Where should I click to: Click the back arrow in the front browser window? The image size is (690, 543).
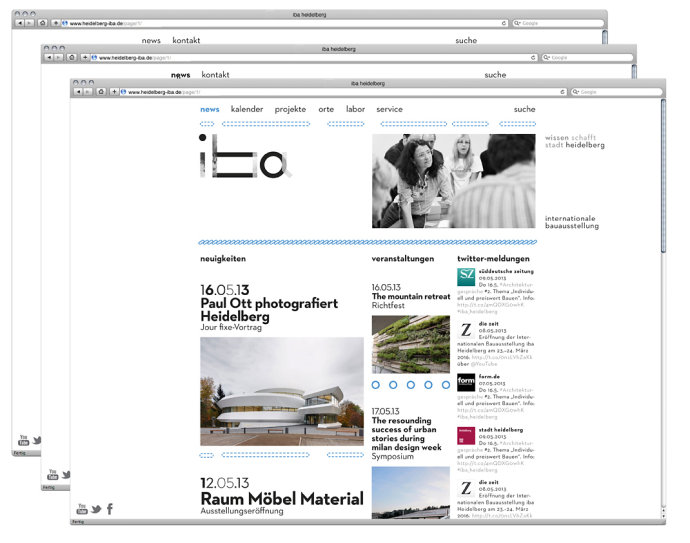78,92
